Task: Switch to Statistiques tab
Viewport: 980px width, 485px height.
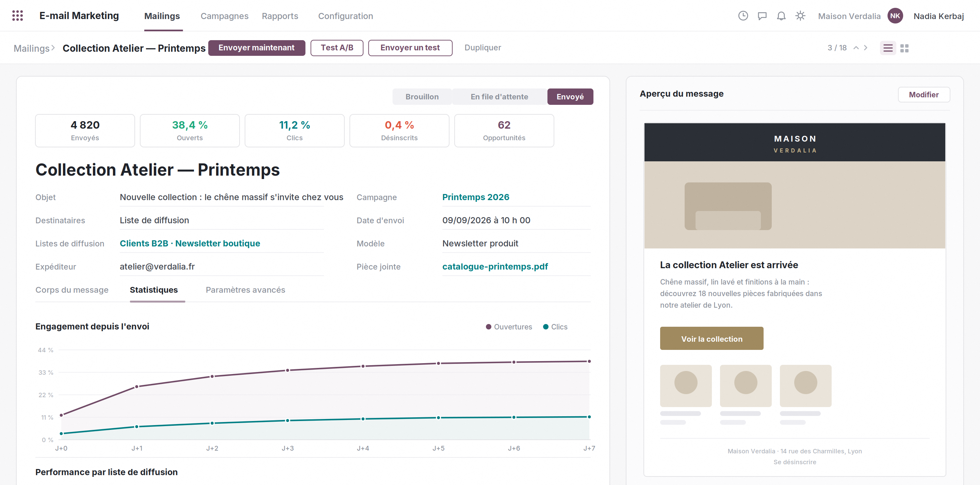Action: point(154,290)
